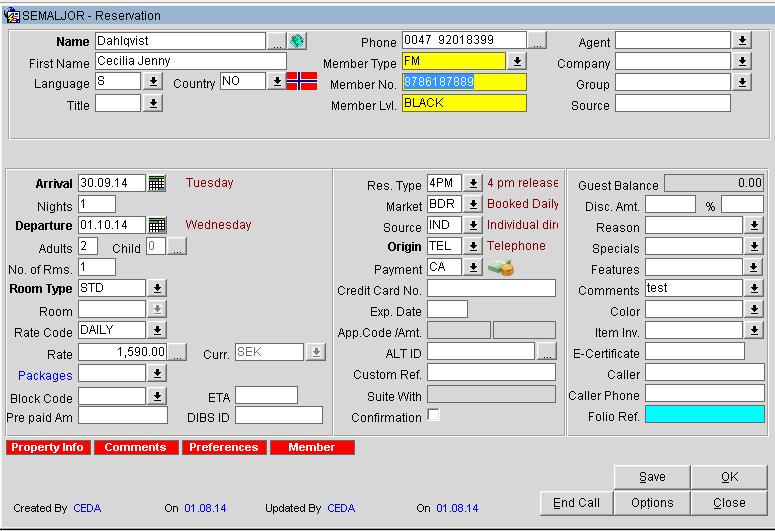Expand the Item Inv. dropdown arrow
775x531 pixels.
click(x=754, y=330)
